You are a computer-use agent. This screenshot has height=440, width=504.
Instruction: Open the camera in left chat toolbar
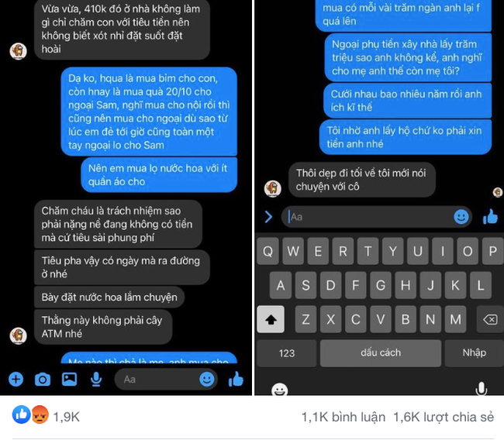43,380
